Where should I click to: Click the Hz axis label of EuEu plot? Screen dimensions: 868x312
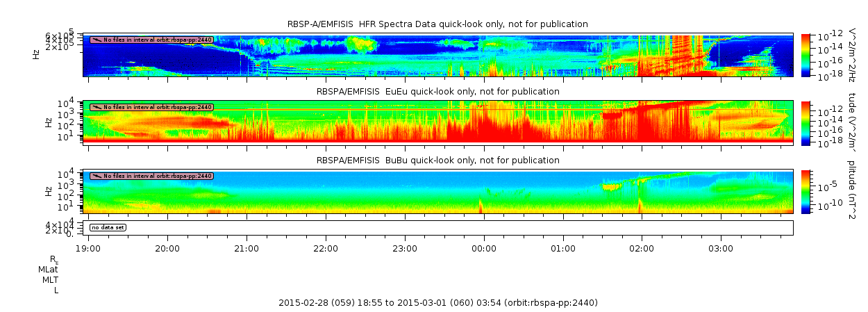[48, 122]
